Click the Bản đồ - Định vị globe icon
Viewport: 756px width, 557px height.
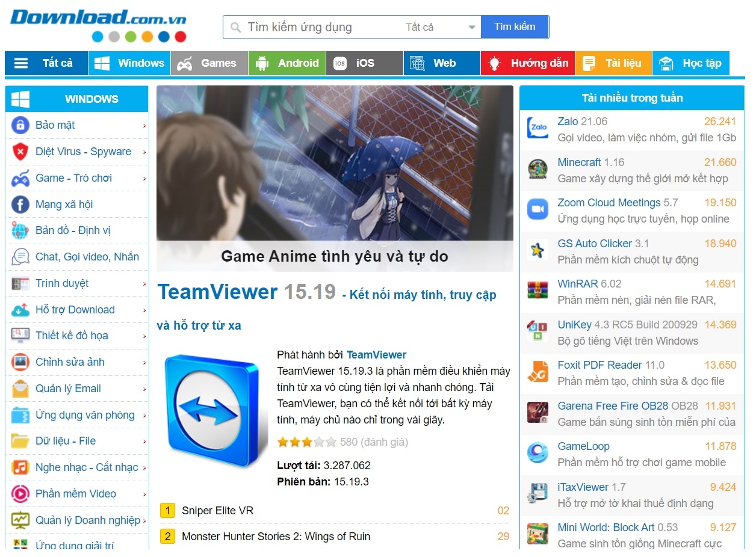[x=20, y=230]
